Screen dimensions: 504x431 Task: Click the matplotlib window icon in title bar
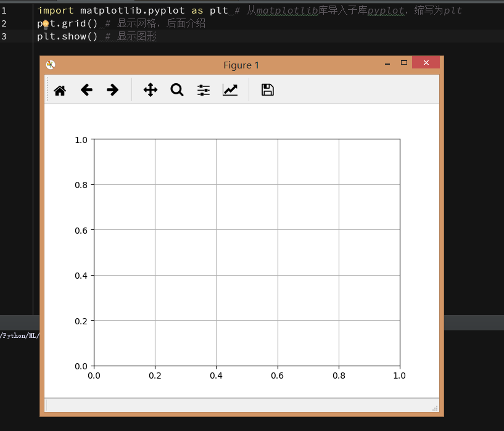(x=51, y=65)
